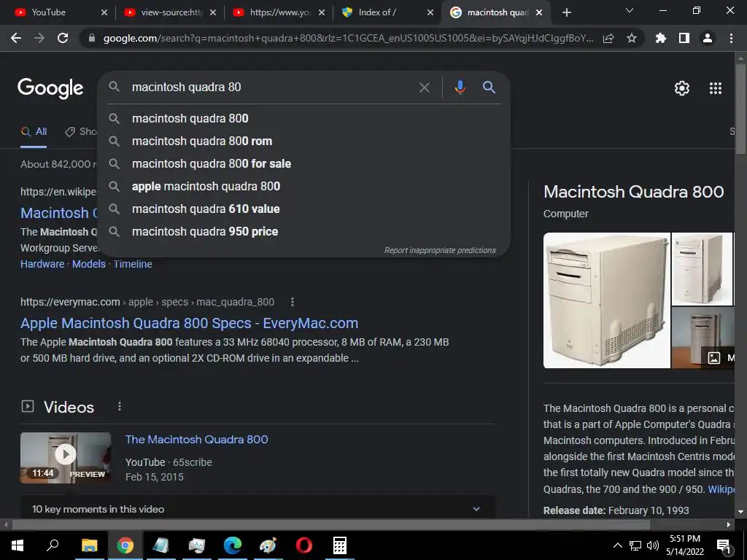Bookmark this page with the star
Image resolution: width=747 pixels, height=560 pixels.
pyautogui.click(x=631, y=38)
